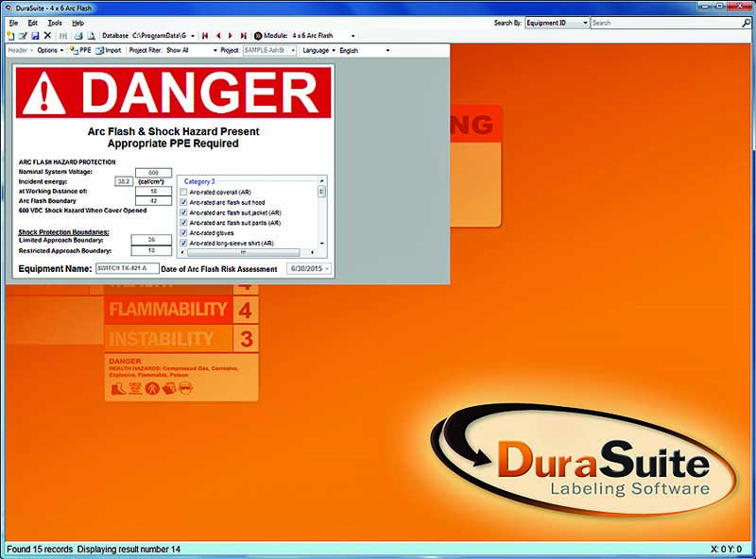Open the Language label dropdown arrow

click(334, 50)
